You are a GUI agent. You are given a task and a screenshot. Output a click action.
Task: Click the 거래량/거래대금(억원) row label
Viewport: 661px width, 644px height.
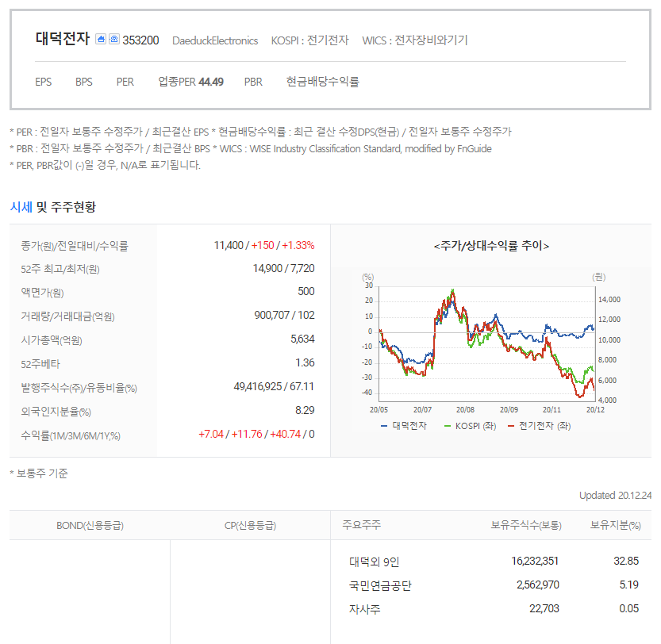point(67,316)
